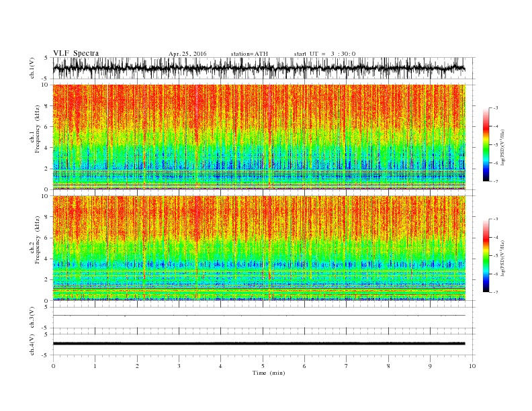This screenshot has width=532, height=411.
Task: Click the '-7' label on ch.2 colorbar
Action: coord(495,292)
